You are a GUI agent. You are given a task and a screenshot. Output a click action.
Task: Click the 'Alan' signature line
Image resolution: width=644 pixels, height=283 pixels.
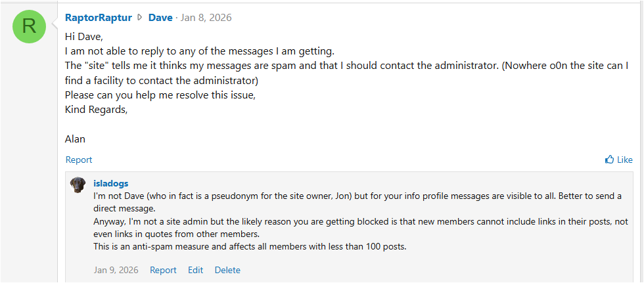tap(75, 139)
